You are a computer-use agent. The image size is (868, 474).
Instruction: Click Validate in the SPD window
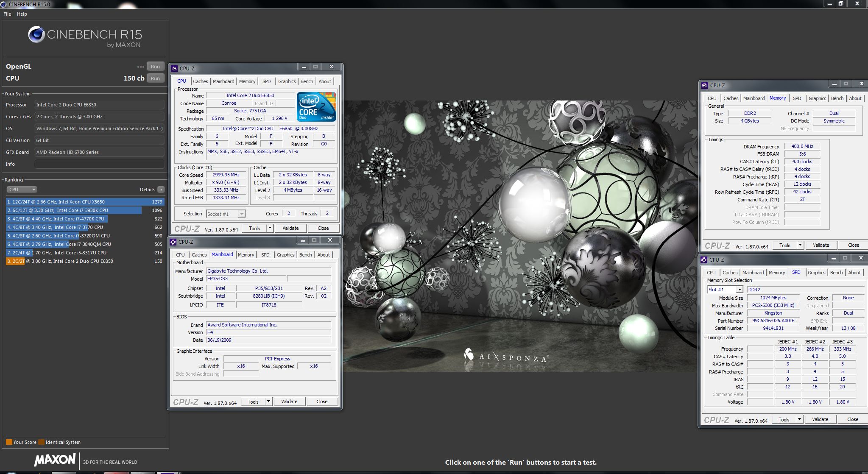click(x=820, y=419)
